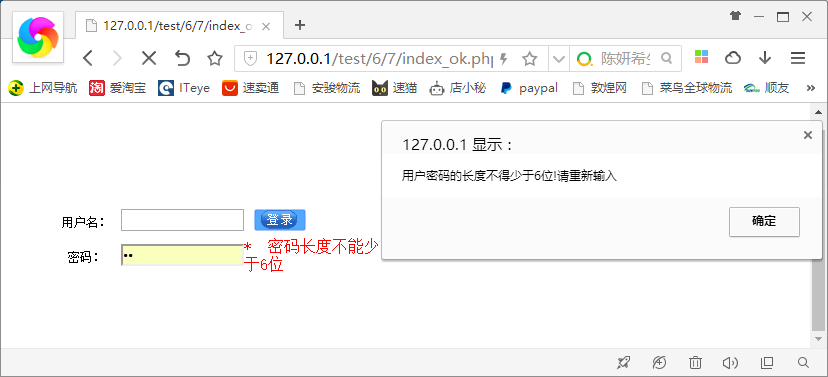Open downloads via the down arrow icon
Viewport: 828px width, 377px height.
click(x=765, y=58)
